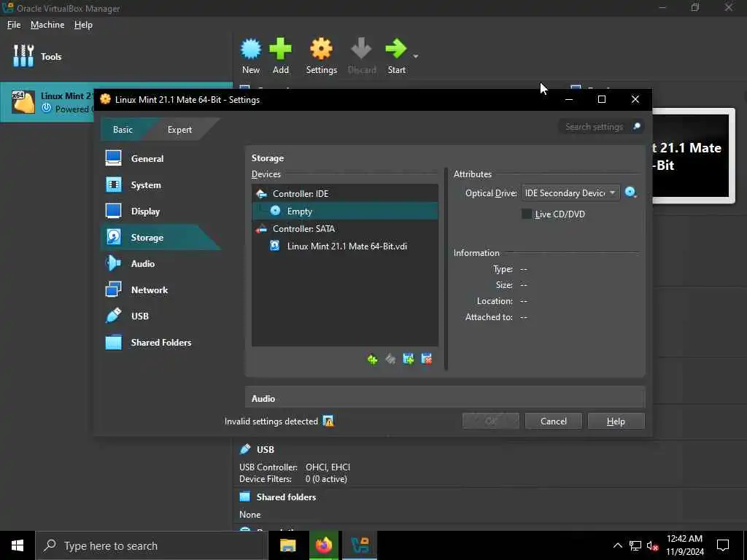Open the Machine menu
747x560 pixels.
pyautogui.click(x=47, y=25)
